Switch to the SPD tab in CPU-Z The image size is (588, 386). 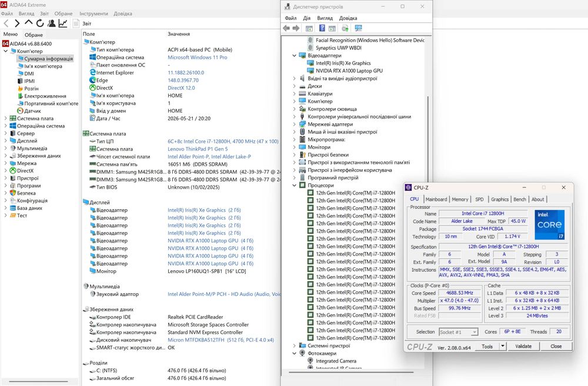pyautogui.click(x=479, y=199)
